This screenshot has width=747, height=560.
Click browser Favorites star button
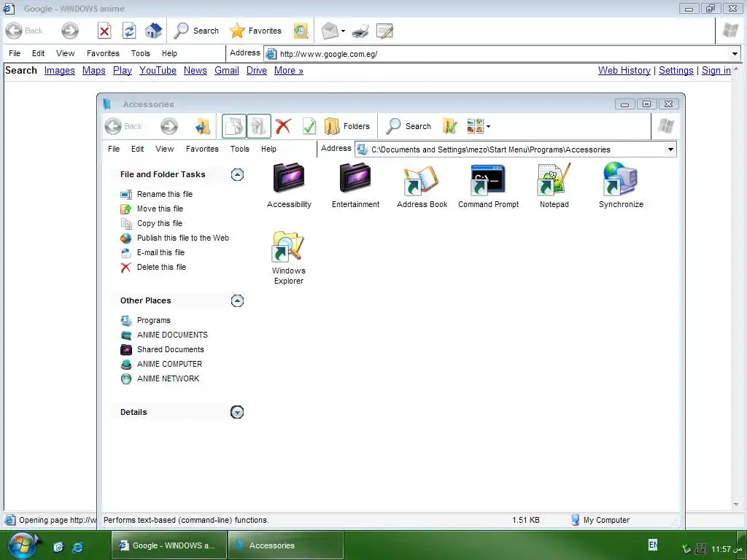point(255,31)
